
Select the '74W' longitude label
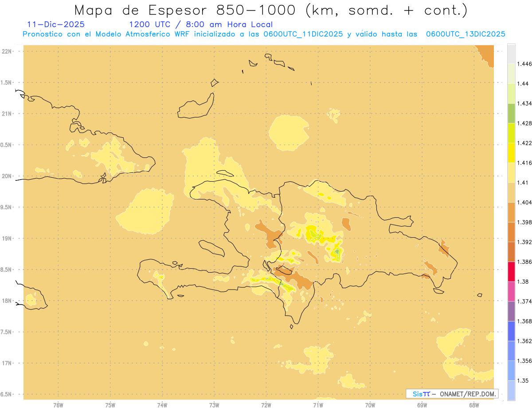(162, 405)
